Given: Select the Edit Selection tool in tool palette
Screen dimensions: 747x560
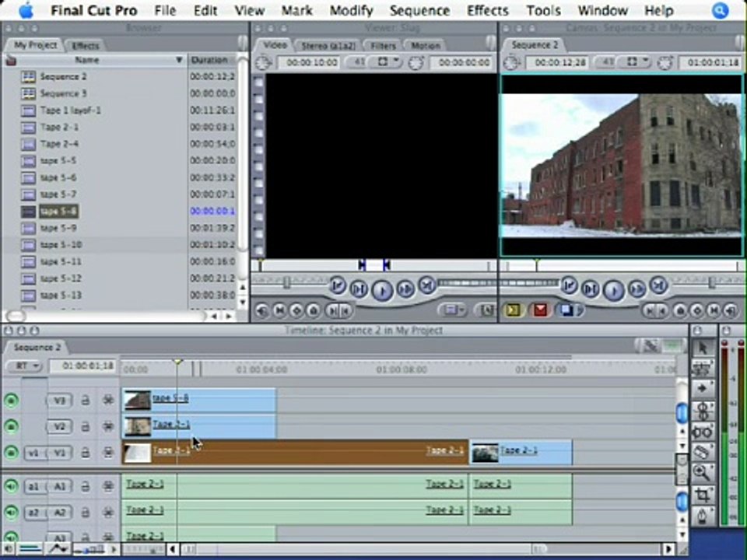Looking at the screenshot, I should click(x=702, y=368).
